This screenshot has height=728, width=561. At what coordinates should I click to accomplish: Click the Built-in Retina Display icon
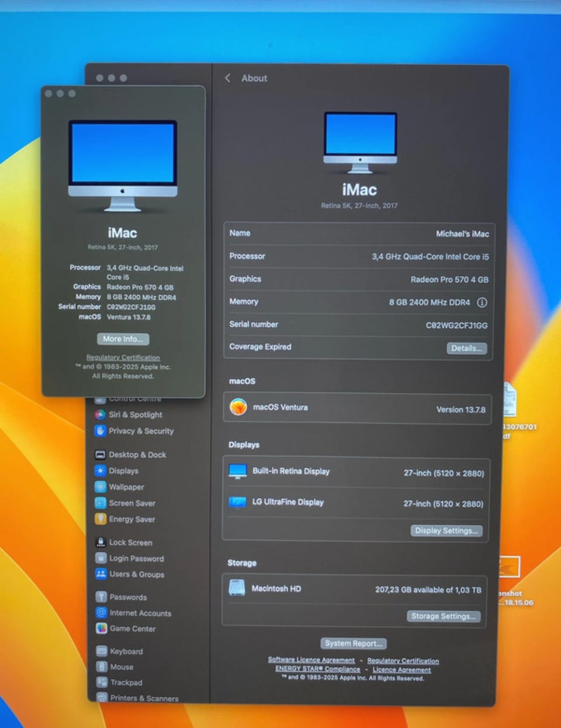point(238,472)
